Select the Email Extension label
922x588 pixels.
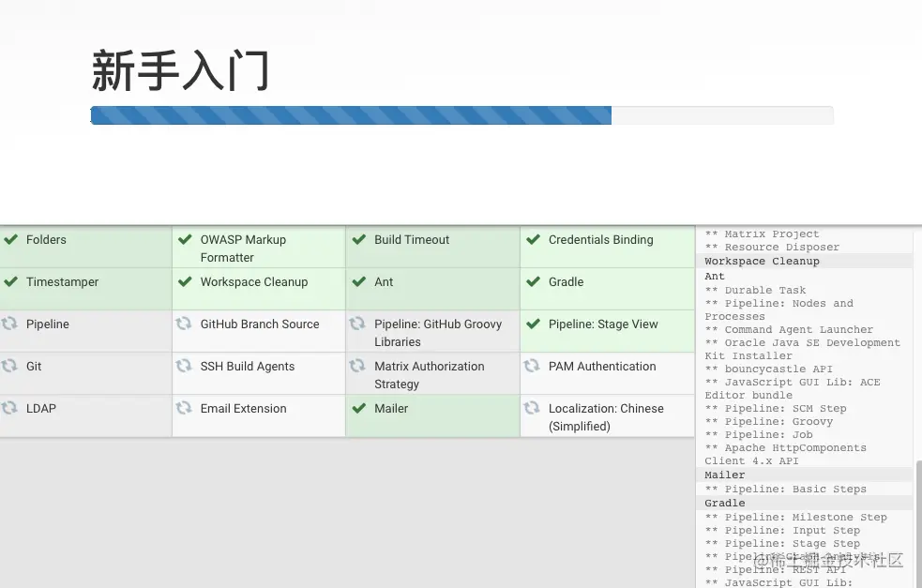click(244, 409)
